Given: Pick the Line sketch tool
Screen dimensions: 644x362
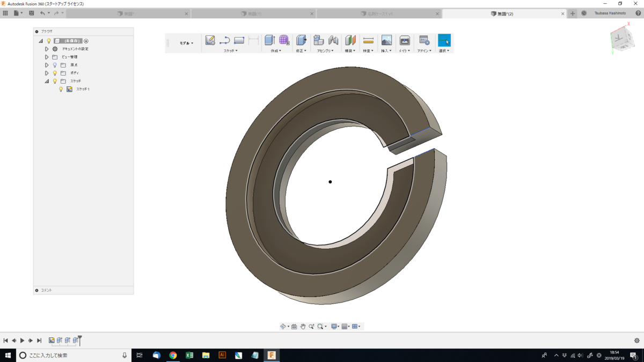Looking at the screenshot, I should (x=224, y=40).
